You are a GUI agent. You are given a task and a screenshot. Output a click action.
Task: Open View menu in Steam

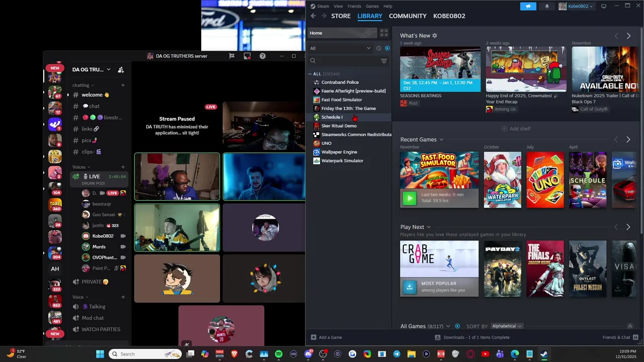[x=338, y=6]
